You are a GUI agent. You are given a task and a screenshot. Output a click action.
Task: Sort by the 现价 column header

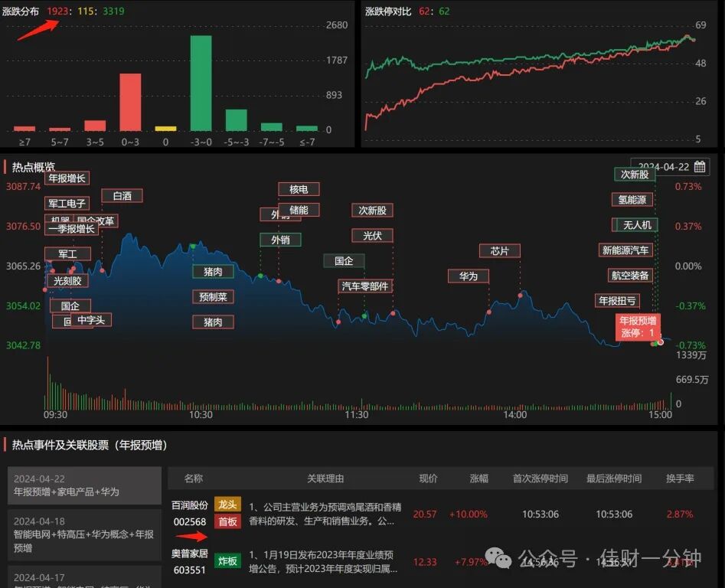pos(428,478)
